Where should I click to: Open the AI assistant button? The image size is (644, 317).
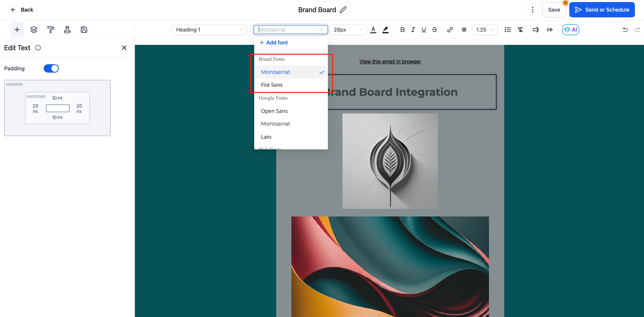[570, 29]
